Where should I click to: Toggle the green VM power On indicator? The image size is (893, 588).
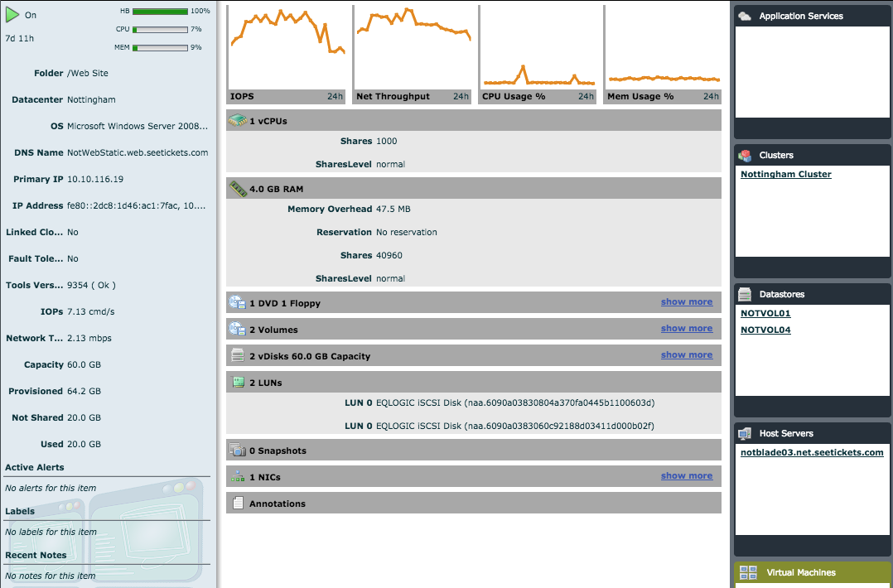[x=12, y=13]
